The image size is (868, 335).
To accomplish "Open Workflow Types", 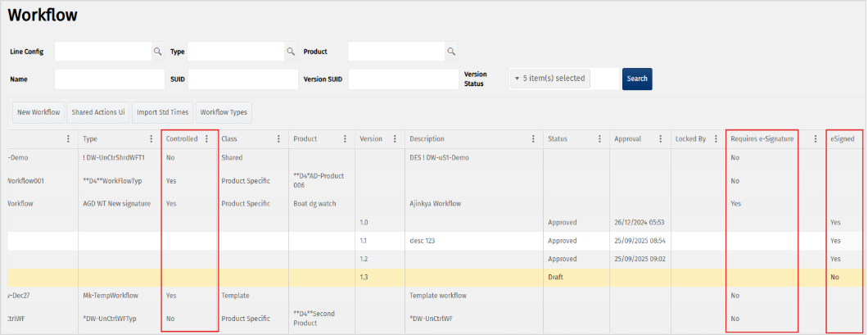I will pyautogui.click(x=224, y=112).
